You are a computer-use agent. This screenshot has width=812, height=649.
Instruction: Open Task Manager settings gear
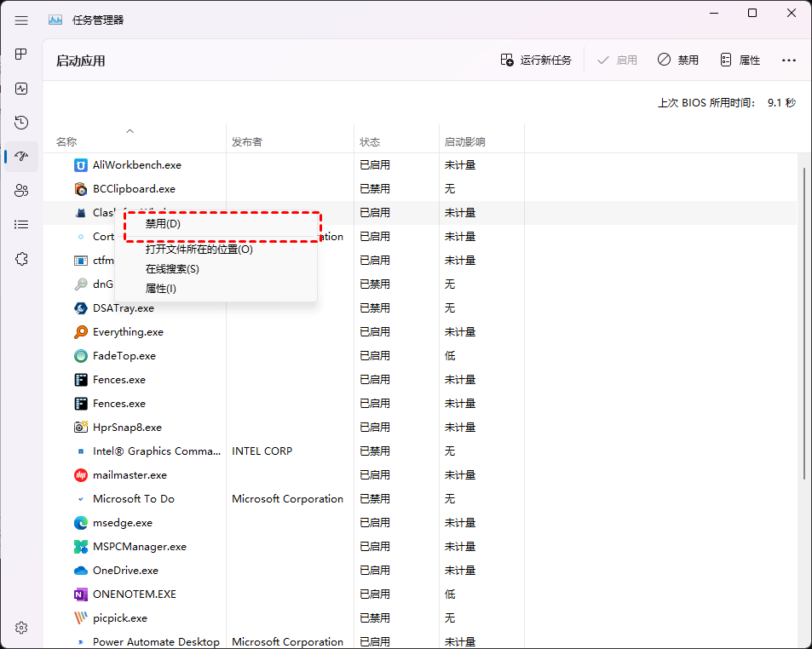point(21,628)
